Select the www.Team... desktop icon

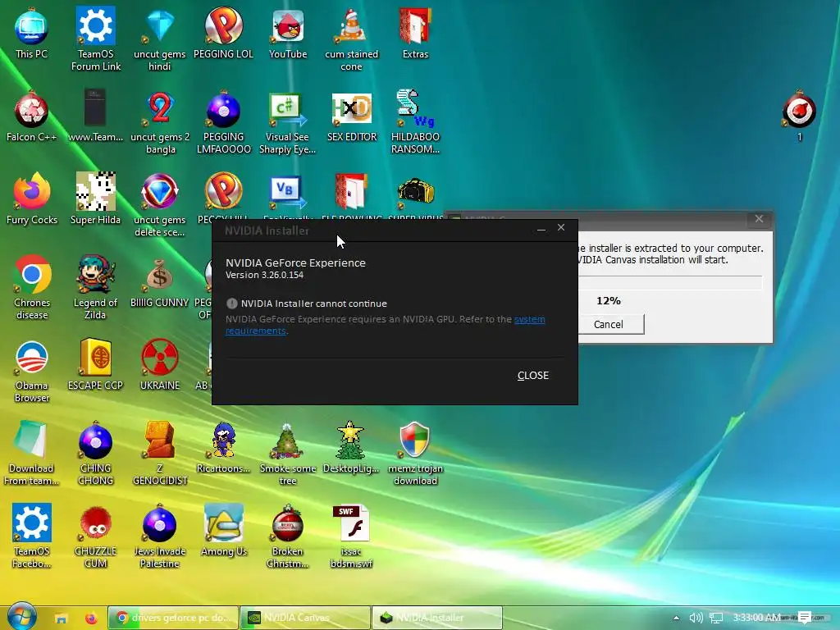tap(96, 116)
